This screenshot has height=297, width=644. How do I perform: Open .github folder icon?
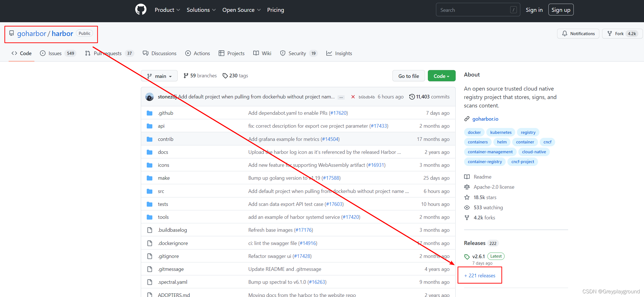point(150,113)
